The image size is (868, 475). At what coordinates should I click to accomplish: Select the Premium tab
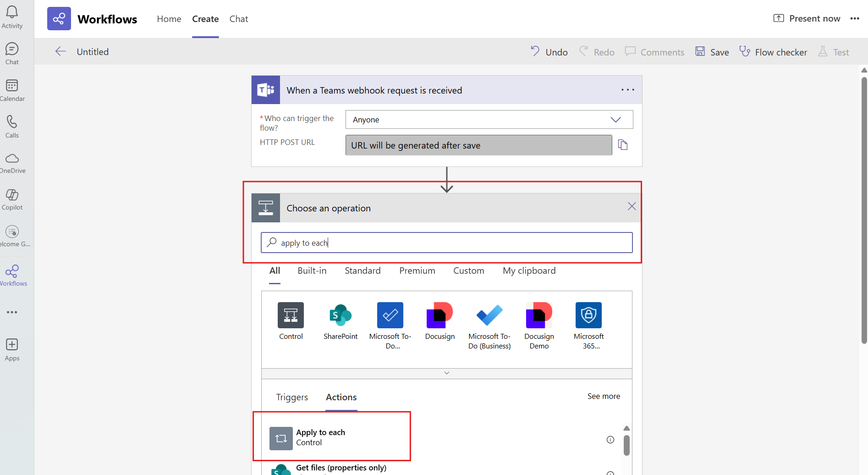tap(417, 271)
